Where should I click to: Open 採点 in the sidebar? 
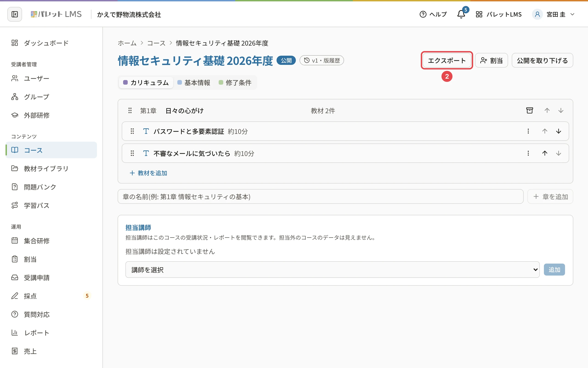[x=51, y=296]
